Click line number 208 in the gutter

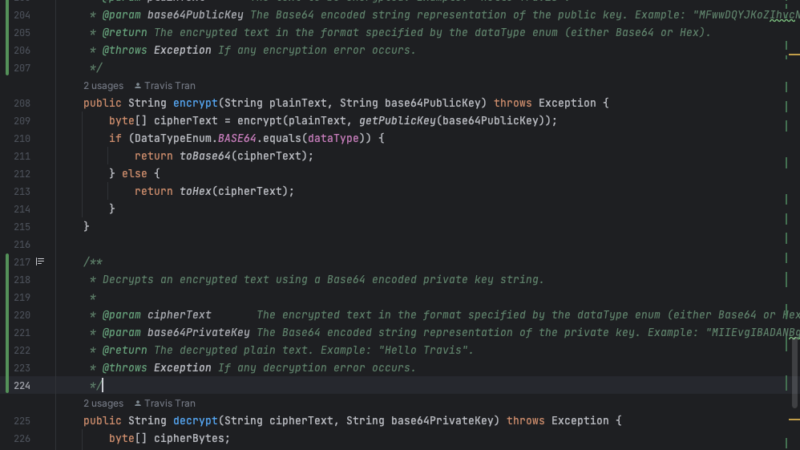(x=22, y=103)
